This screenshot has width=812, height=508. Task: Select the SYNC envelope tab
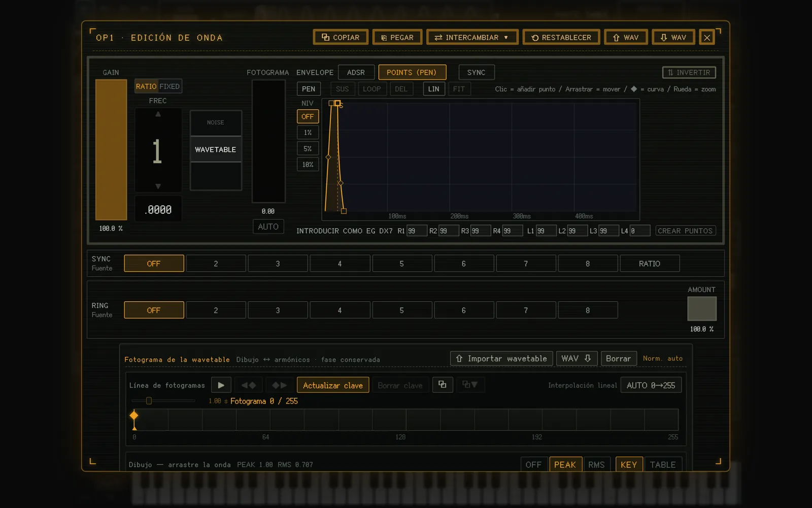coord(476,73)
